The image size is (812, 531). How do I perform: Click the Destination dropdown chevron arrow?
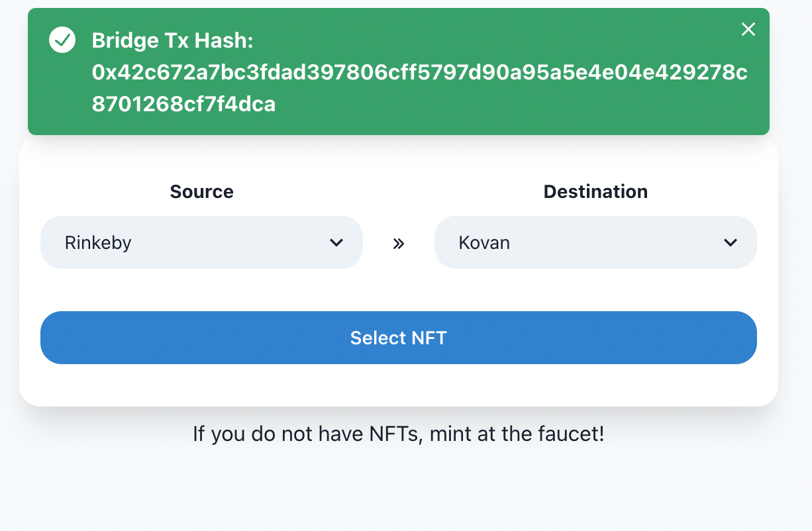point(731,243)
